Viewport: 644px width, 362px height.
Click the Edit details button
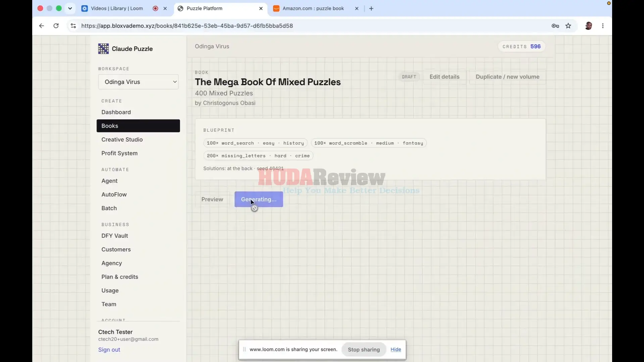point(444,77)
